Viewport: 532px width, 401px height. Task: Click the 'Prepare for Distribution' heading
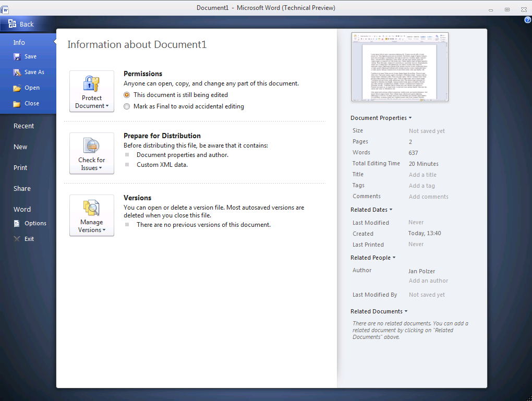click(x=162, y=136)
